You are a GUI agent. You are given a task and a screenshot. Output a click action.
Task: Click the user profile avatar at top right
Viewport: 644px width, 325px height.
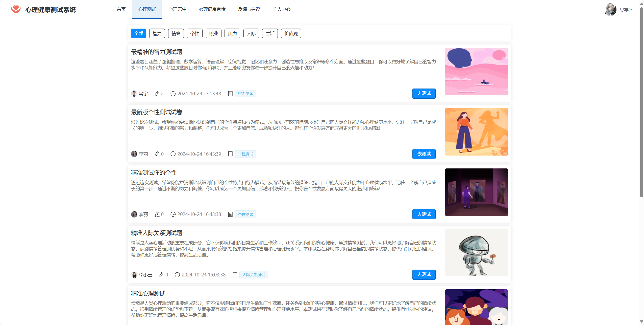coord(610,10)
